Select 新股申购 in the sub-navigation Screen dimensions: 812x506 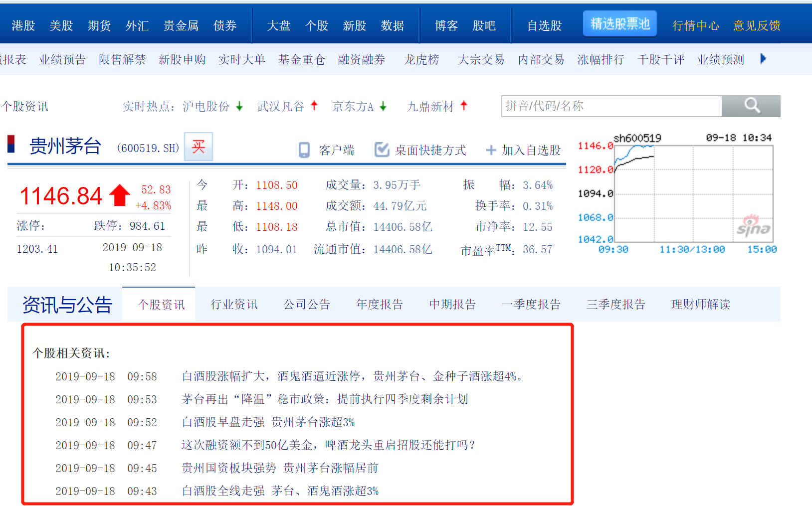point(182,60)
